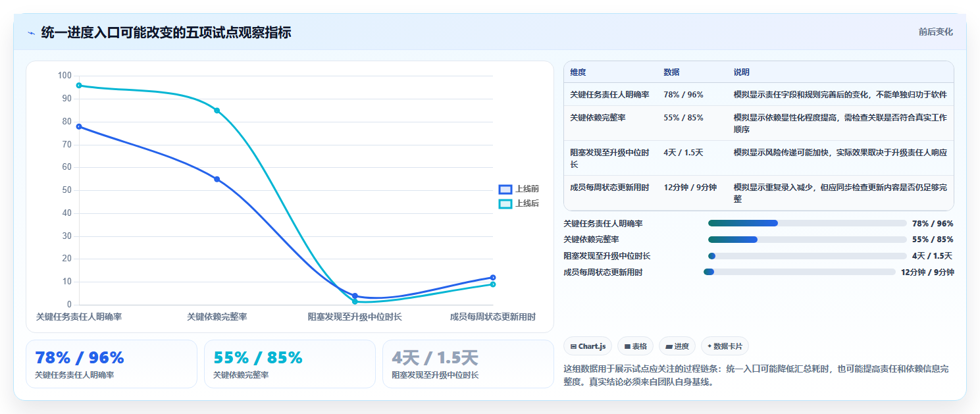Click table cell 4天 / 1.5天
The width and height of the screenshot is (980, 414).
(x=683, y=153)
